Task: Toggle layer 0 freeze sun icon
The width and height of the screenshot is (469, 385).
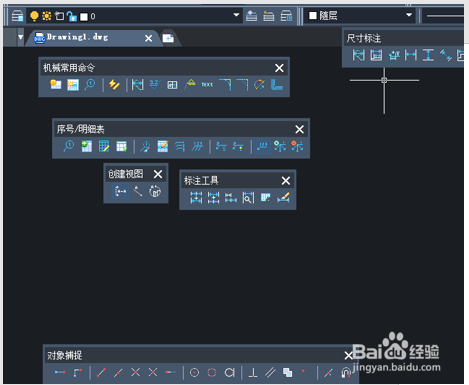Action: click(x=47, y=16)
